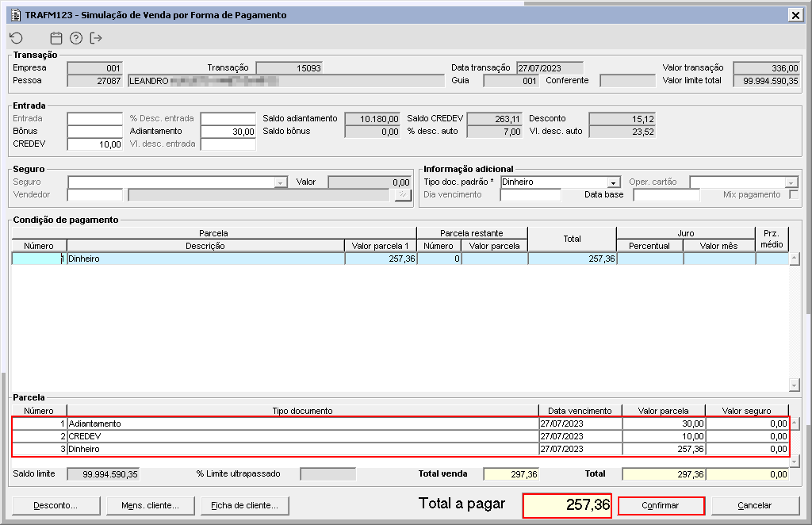This screenshot has width=812, height=525.
Task: Close the TRAFM123 window
Action: point(795,15)
